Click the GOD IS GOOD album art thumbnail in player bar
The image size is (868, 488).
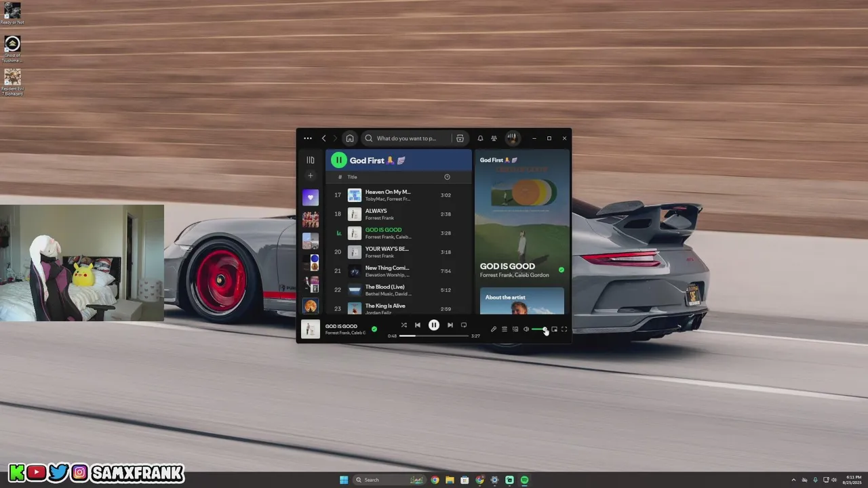click(x=311, y=329)
